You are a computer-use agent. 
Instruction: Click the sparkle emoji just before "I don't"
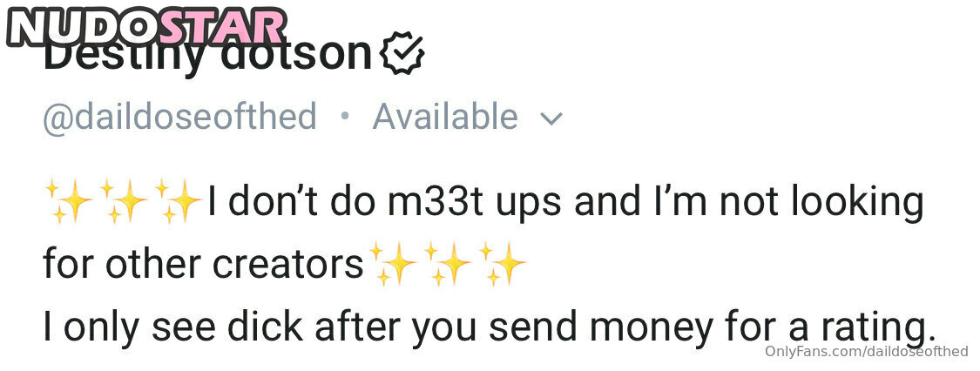(179, 202)
